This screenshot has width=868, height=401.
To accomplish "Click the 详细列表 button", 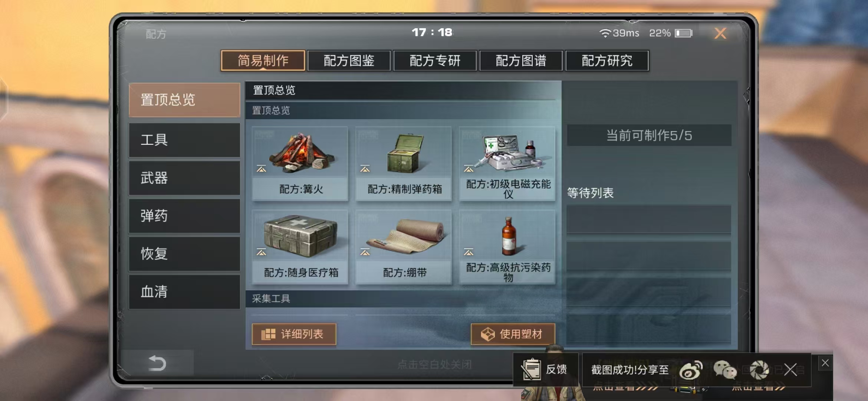I will click(x=294, y=334).
